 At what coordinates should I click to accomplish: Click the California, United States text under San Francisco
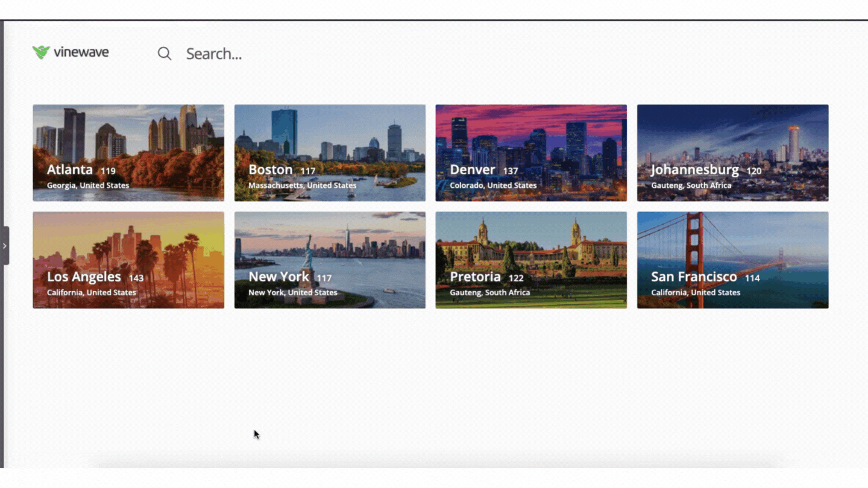point(696,293)
